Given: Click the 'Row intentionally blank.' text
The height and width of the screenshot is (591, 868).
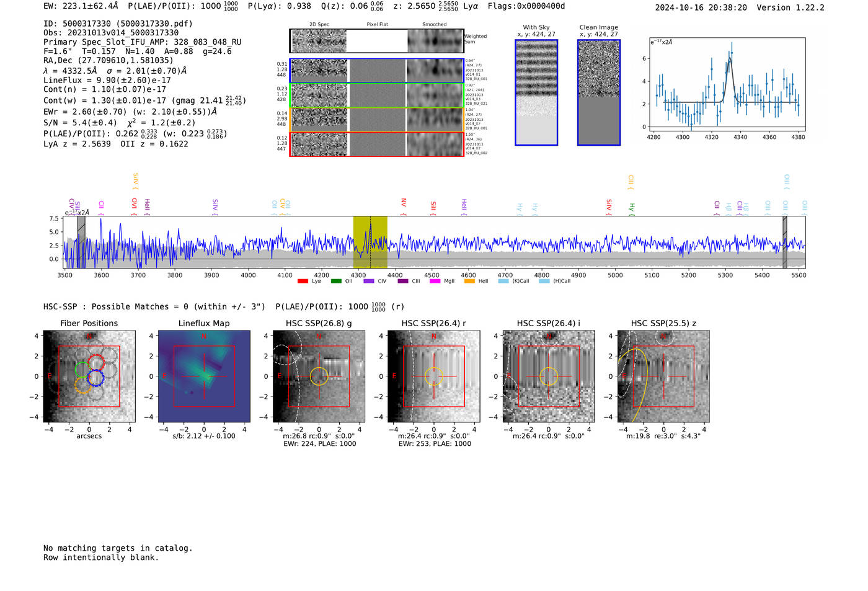Looking at the screenshot, I should [x=101, y=558].
